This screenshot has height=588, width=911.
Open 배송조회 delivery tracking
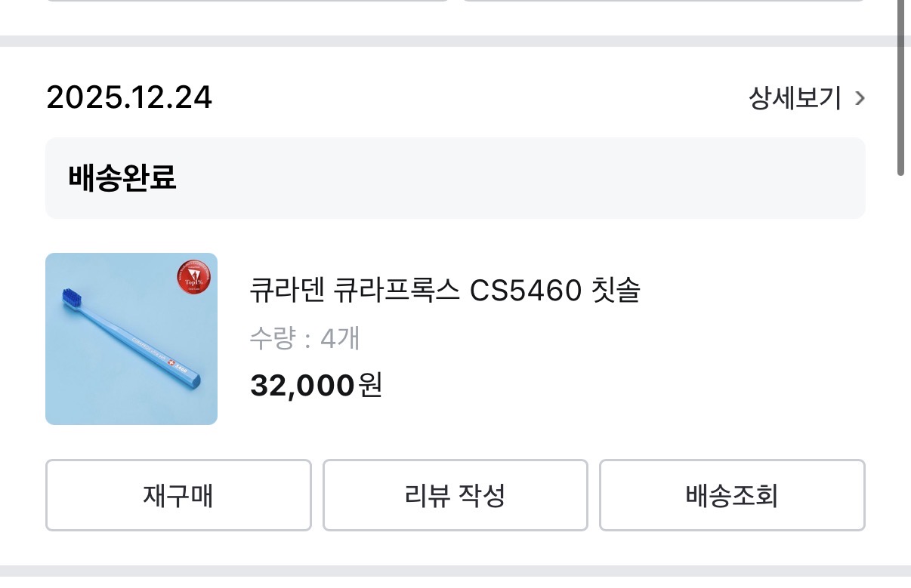[x=731, y=496]
